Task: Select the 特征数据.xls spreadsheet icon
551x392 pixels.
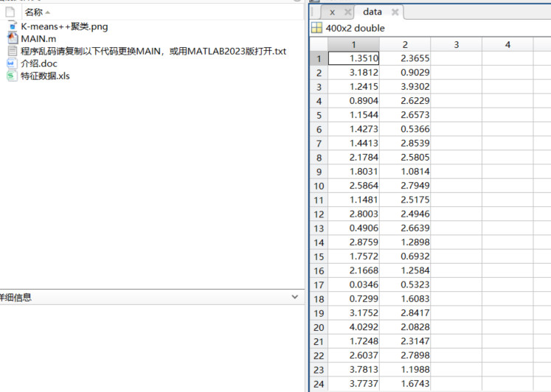Action: click(11, 76)
